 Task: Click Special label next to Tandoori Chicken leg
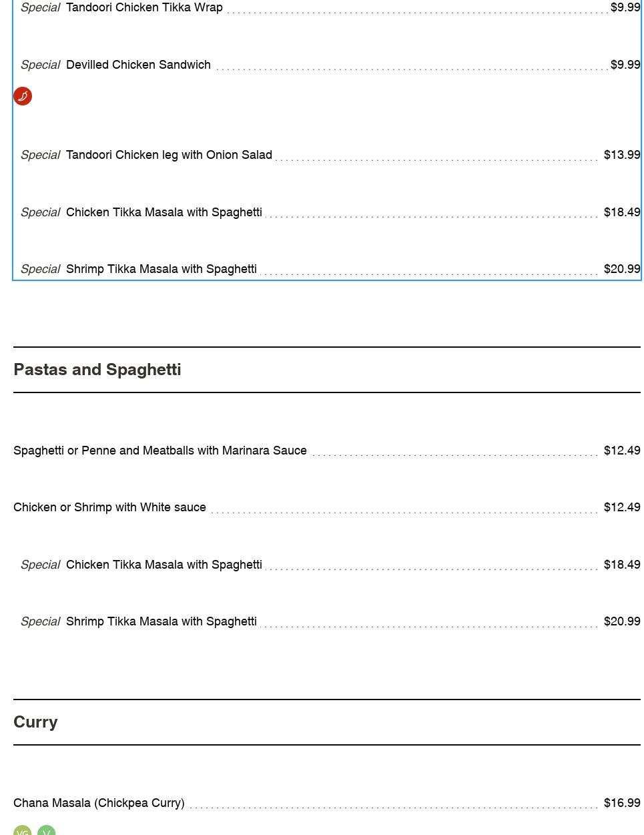40,155
